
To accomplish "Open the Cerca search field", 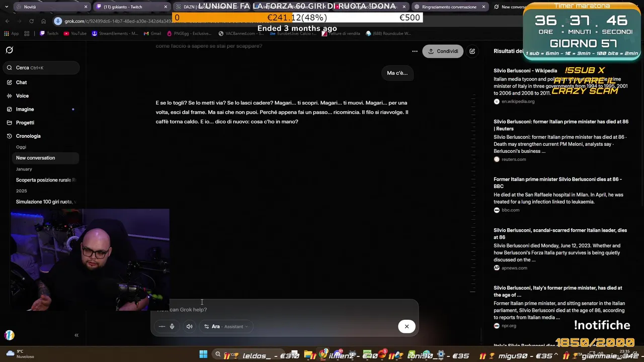I will (x=41, y=67).
